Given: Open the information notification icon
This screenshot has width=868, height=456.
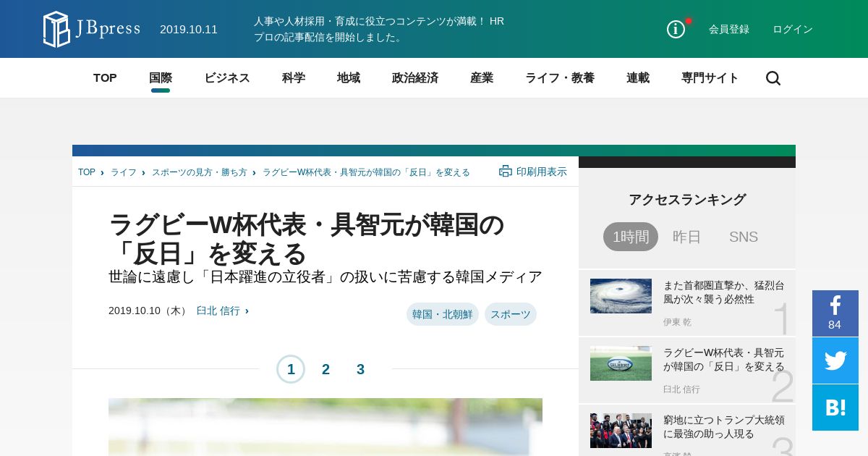Looking at the screenshot, I should coord(676,29).
